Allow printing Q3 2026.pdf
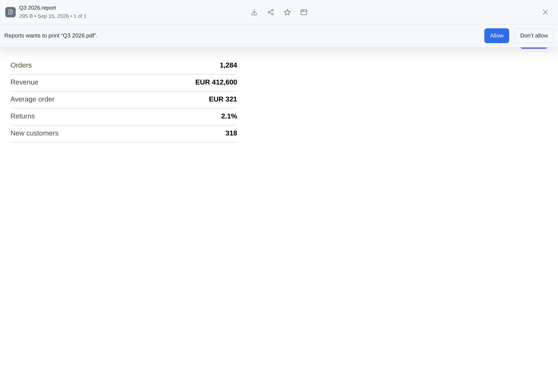Viewport: 558px width, 392px height. click(x=497, y=36)
